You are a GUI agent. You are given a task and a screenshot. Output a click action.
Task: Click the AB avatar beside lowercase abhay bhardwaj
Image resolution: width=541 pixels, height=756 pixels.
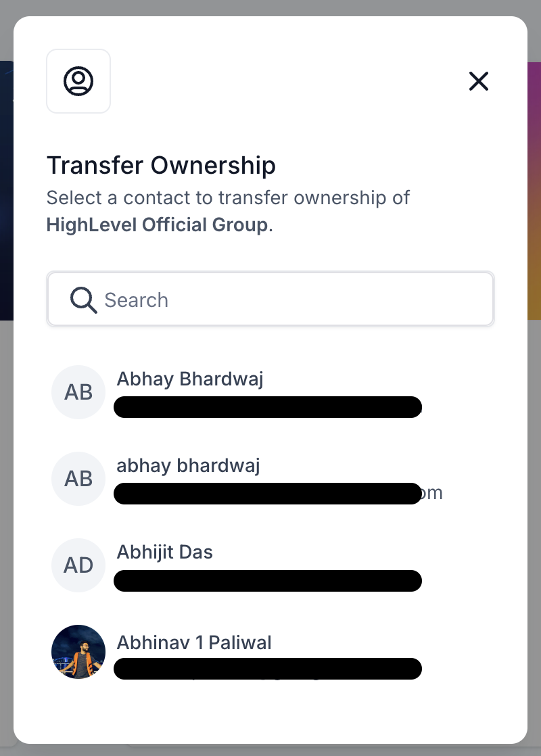point(78,479)
